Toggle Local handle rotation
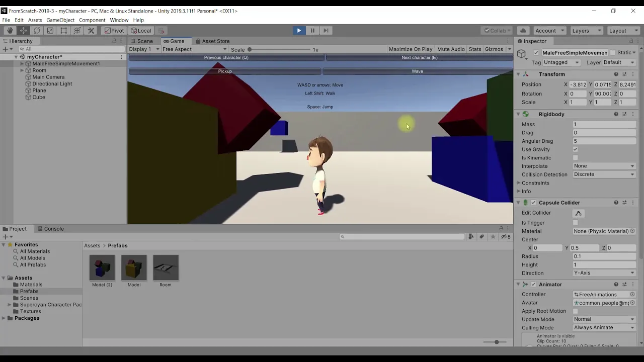The height and width of the screenshot is (362, 644). 141,31
